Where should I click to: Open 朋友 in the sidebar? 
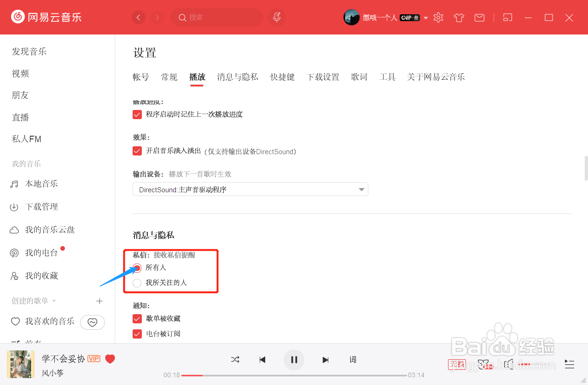20,95
